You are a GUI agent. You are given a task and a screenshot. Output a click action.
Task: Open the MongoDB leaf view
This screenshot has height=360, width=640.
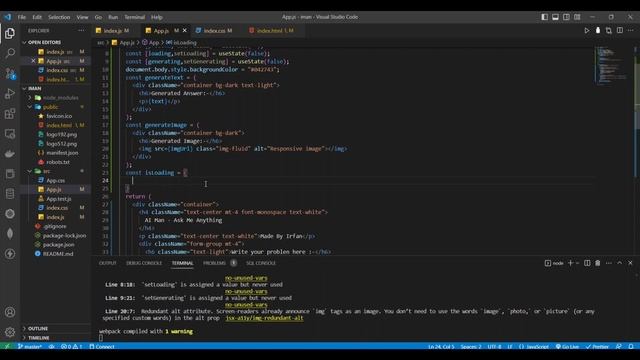(10, 233)
